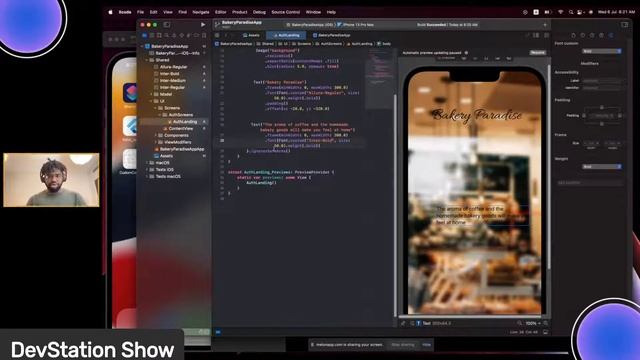Choose run destination iPhone 13 Pro Max
Viewport: 640px width, 360px height.
click(355, 25)
